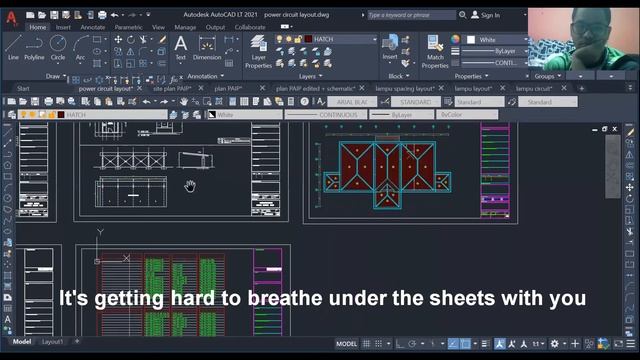Toggle snap mode in status bar
This screenshot has height=360, width=640.
[379, 344]
